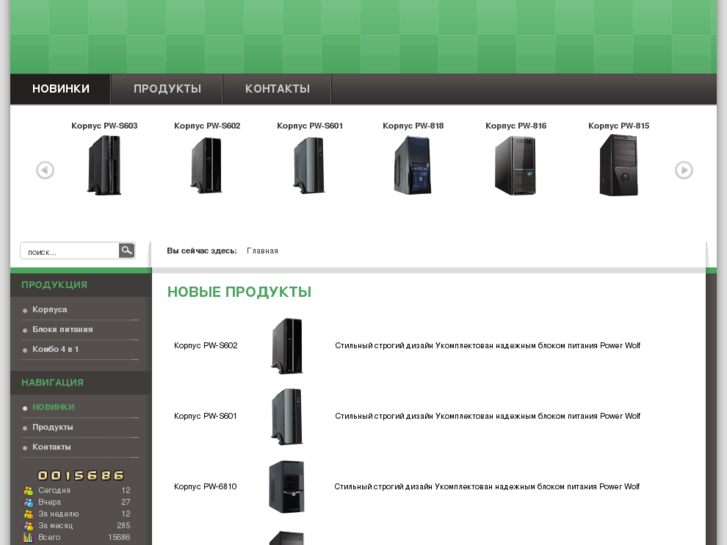This screenshot has width=727, height=545.
Task: Open Корпус PW-S601 carousel thumbnail image
Action: pyautogui.click(x=309, y=165)
